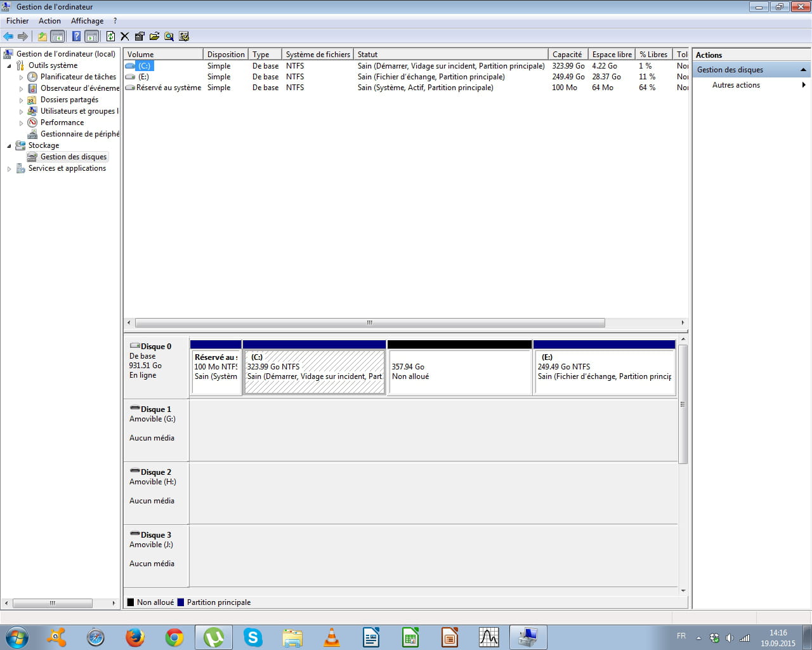The image size is (812, 650).
Task: Click Disque 2 Amovible (H:) label
Action: point(156,493)
